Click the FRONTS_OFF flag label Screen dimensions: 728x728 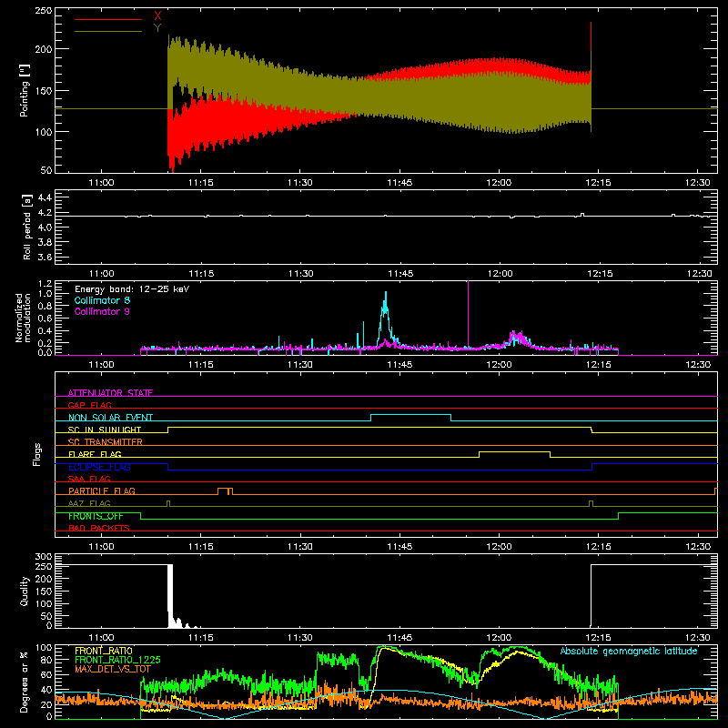[96, 516]
